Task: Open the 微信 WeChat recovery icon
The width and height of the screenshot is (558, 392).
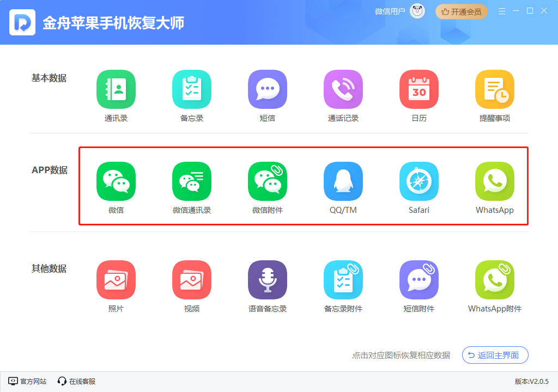Action: pyautogui.click(x=116, y=181)
